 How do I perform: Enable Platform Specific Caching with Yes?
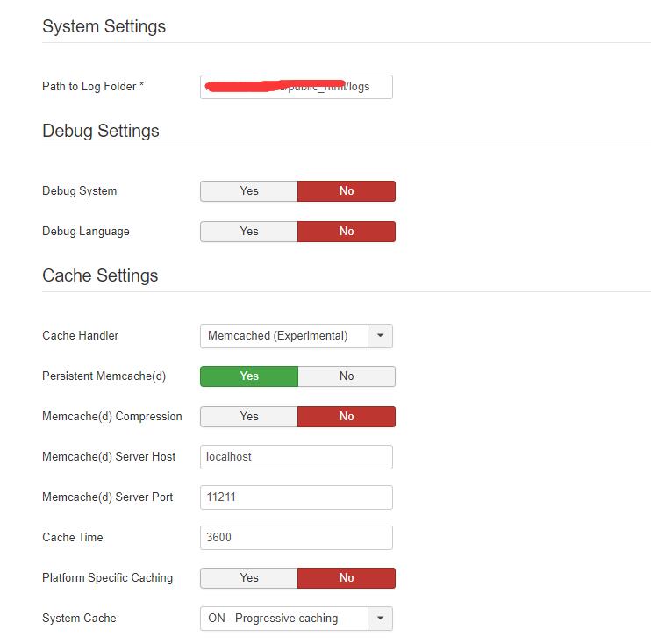[249, 578]
